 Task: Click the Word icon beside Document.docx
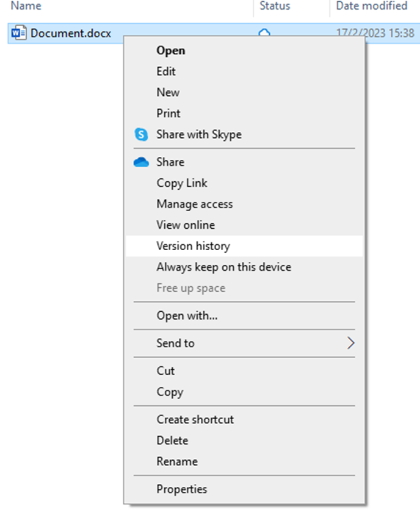[x=18, y=34]
